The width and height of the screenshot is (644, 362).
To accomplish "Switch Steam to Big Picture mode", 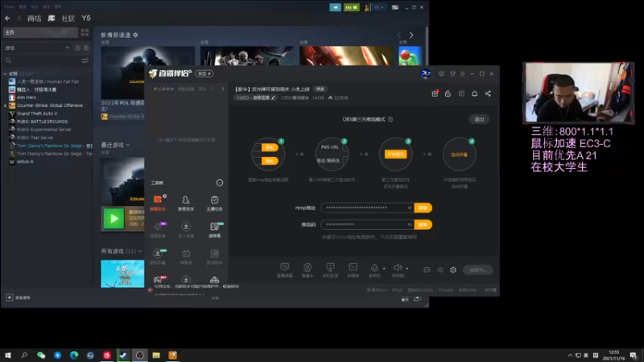I will click(x=394, y=7).
